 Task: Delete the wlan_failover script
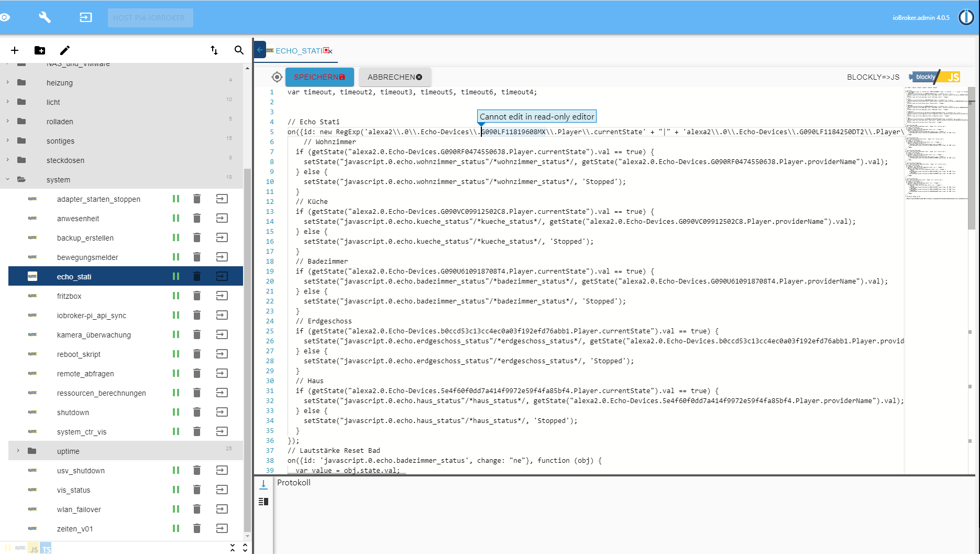tap(197, 509)
